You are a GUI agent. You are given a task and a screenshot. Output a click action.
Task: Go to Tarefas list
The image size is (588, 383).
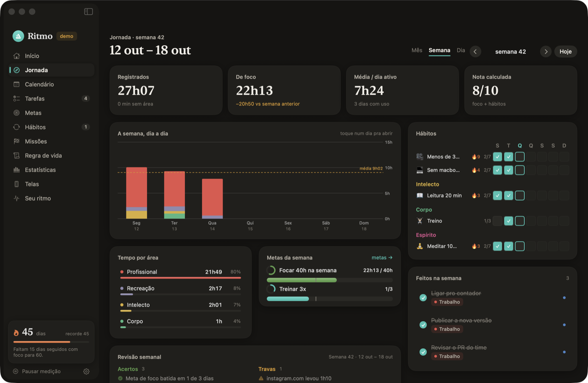pyautogui.click(x=52, y=99)
